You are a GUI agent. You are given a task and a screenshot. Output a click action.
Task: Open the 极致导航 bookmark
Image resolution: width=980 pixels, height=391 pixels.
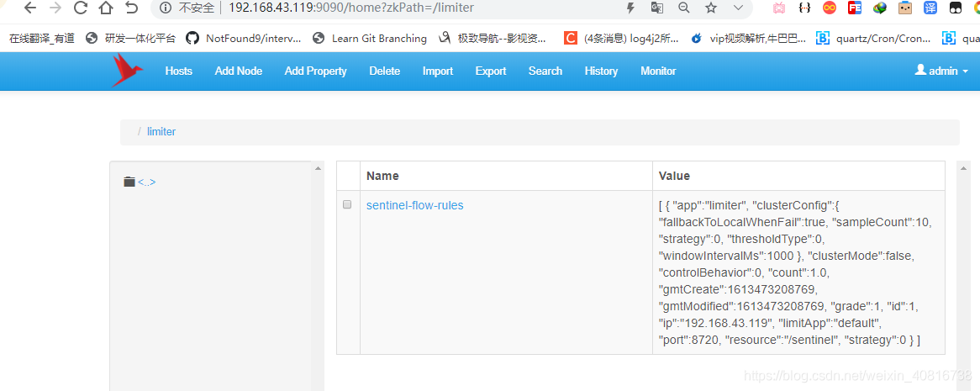pos(493,38)
